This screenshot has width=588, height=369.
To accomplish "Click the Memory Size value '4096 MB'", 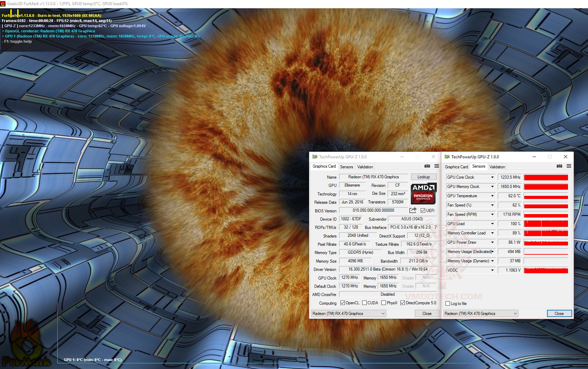I will 355,261.
